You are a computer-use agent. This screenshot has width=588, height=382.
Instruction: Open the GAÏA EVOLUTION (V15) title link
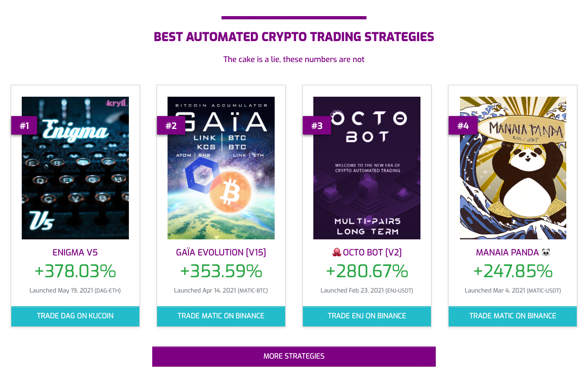221,252
